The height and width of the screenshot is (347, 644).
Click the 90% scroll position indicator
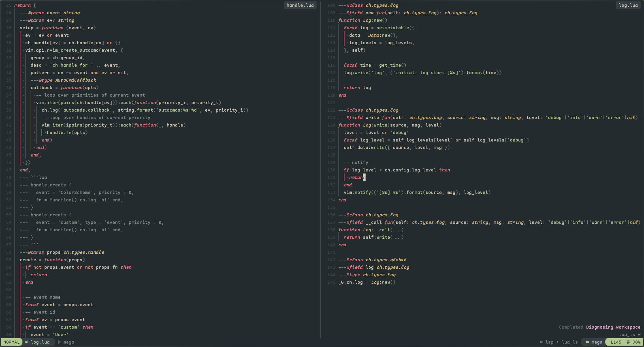click(637, 342)
